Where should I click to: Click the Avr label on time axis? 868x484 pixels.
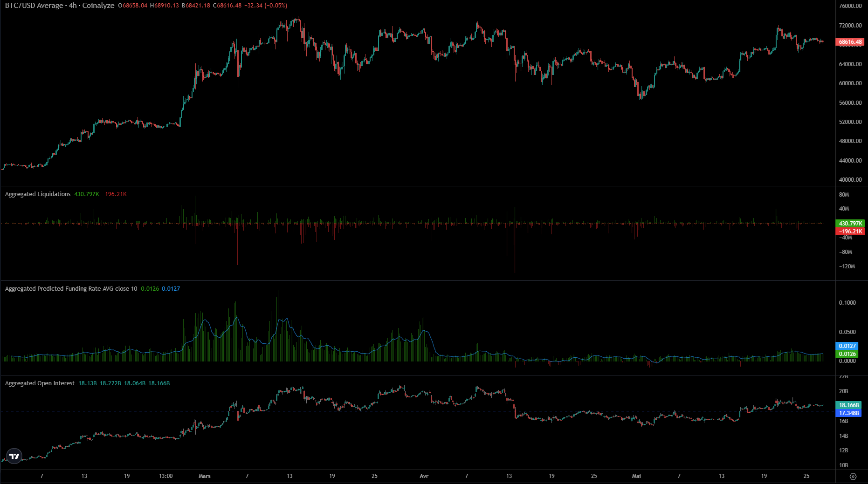point(424,476)
